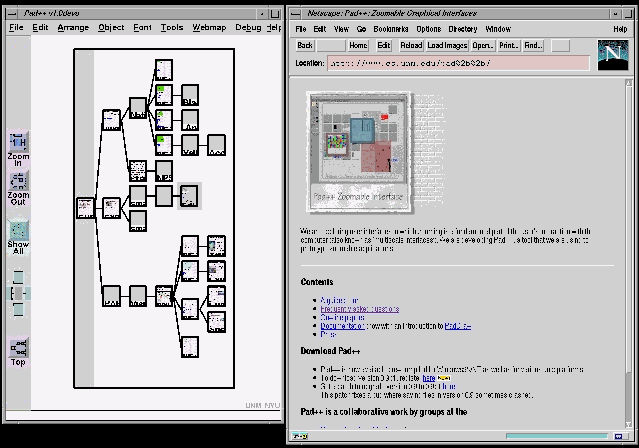Click the Edit button in Netscape toolbar

(383, 45)
